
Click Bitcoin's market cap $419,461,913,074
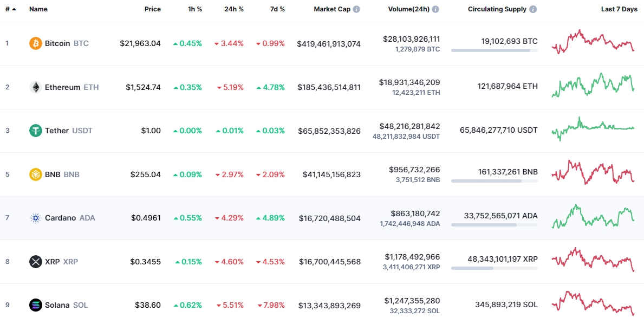coord(329,43)
